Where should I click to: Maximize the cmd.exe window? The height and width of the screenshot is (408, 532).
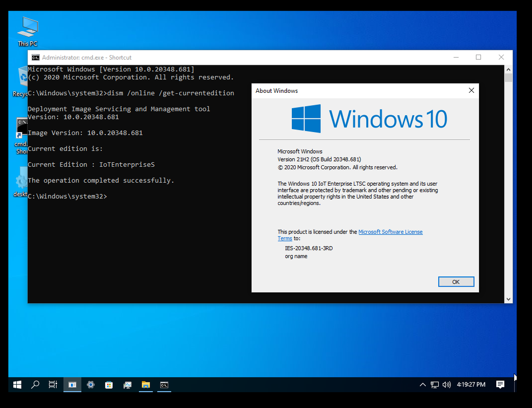coord(478,57)
